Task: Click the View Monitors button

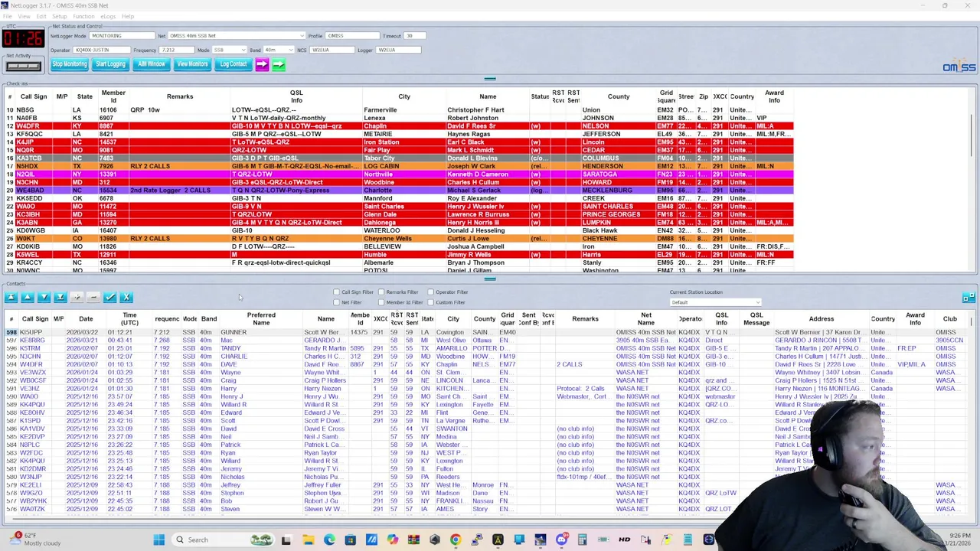Action: [192, 64]
